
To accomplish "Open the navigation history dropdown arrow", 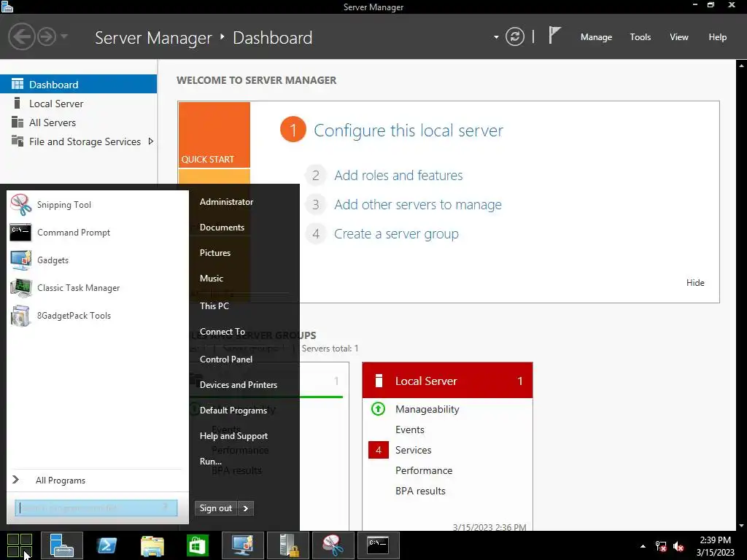I will (64, 36).
